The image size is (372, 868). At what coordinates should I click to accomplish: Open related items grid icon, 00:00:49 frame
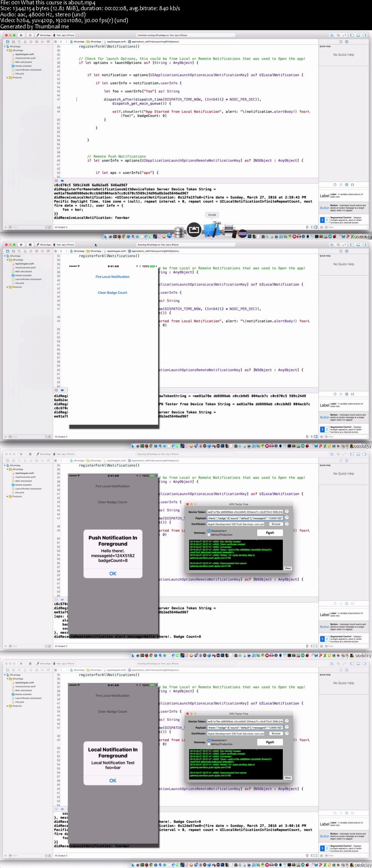(x=56, y=42)
